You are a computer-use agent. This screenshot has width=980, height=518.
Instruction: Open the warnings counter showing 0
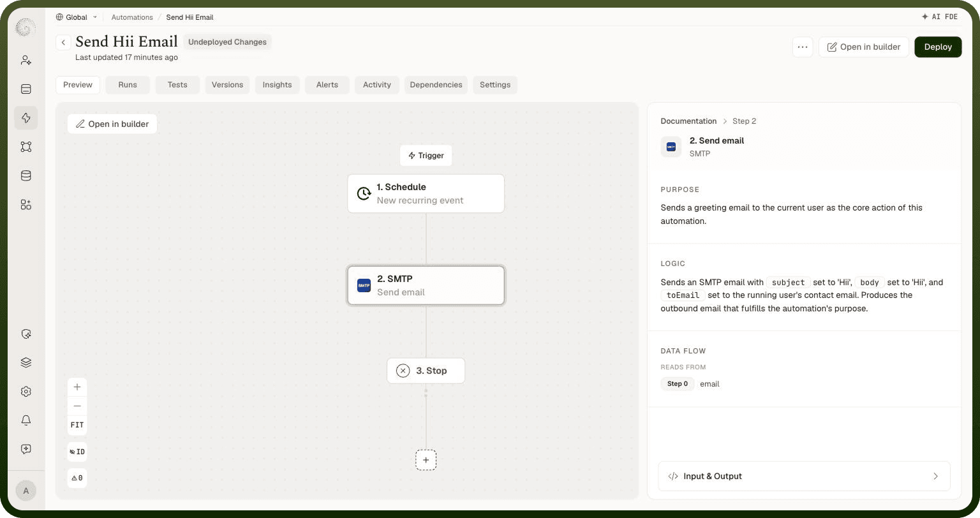[x=77, y=478]
